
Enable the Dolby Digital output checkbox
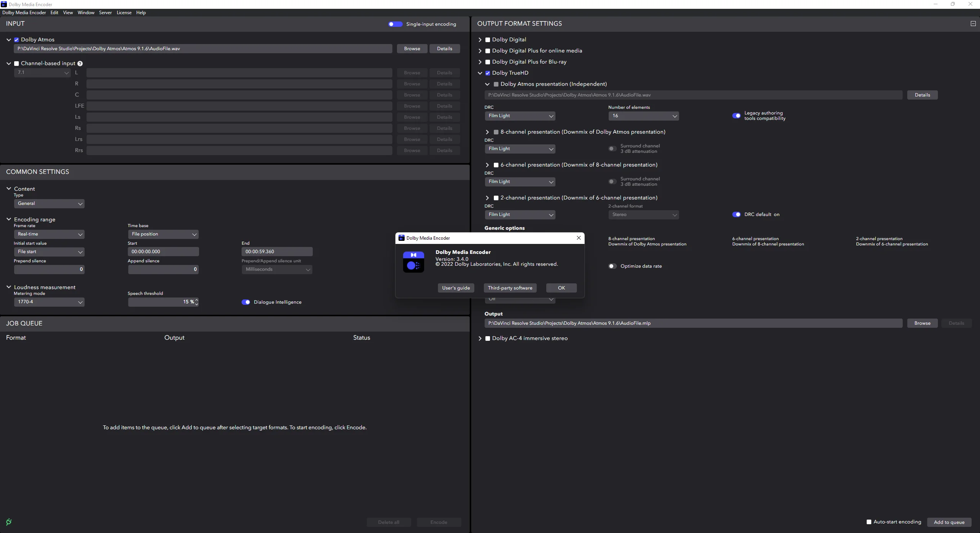tap(488, 40)
